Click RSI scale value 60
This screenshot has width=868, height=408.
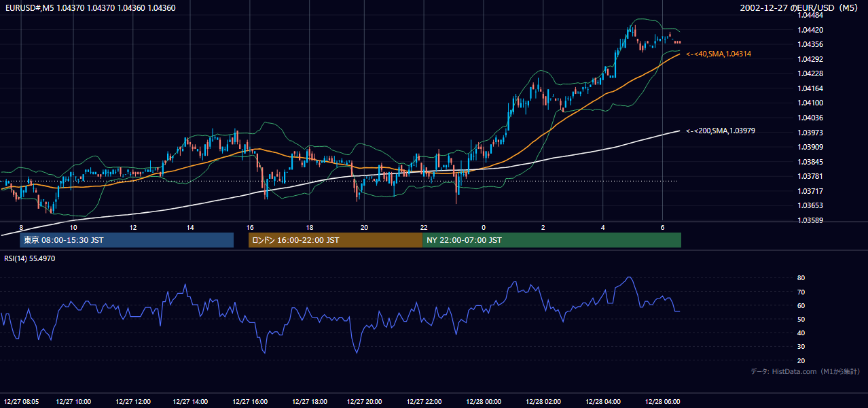coord(801,305)
